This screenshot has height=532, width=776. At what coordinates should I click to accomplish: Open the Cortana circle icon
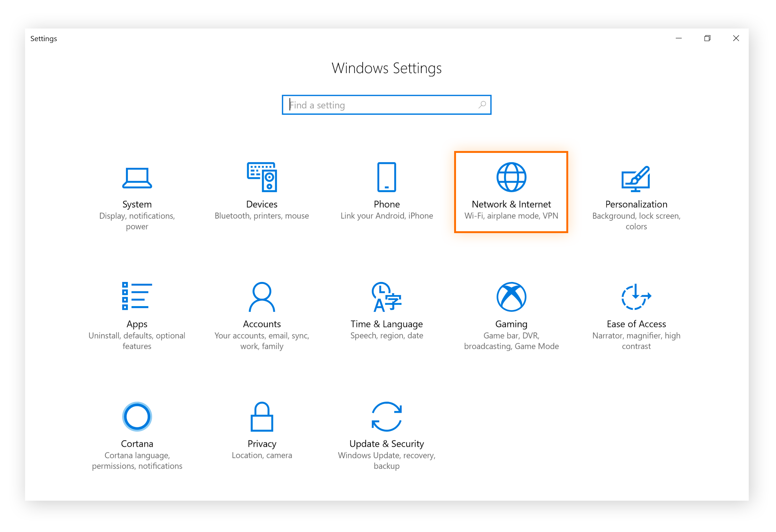point(137,417)
